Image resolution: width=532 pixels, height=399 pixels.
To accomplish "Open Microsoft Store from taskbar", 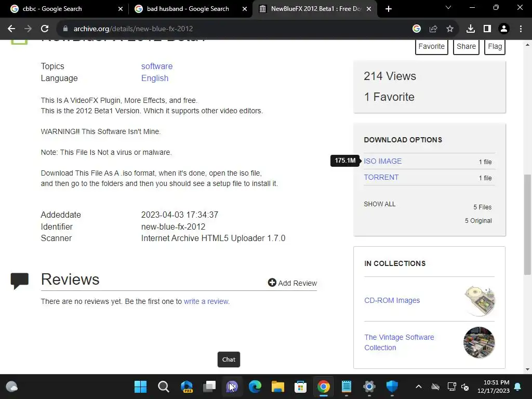I will pyautogui.click(x=301, y=387).
